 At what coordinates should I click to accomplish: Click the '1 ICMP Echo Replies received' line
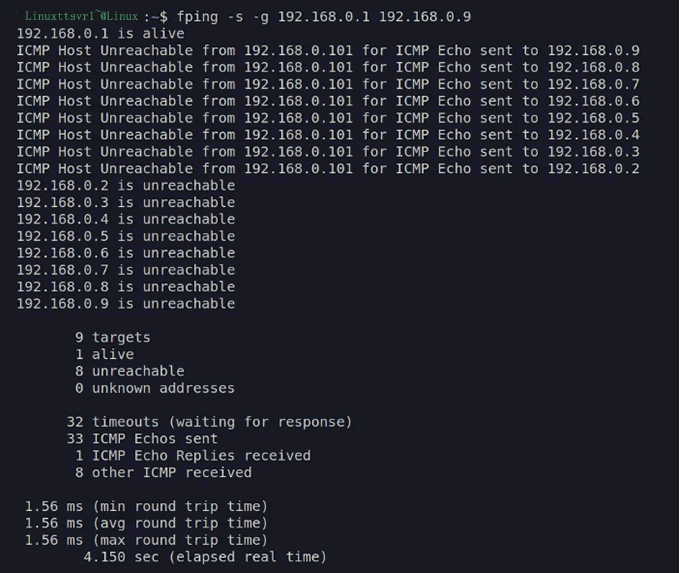pos(193,456)
